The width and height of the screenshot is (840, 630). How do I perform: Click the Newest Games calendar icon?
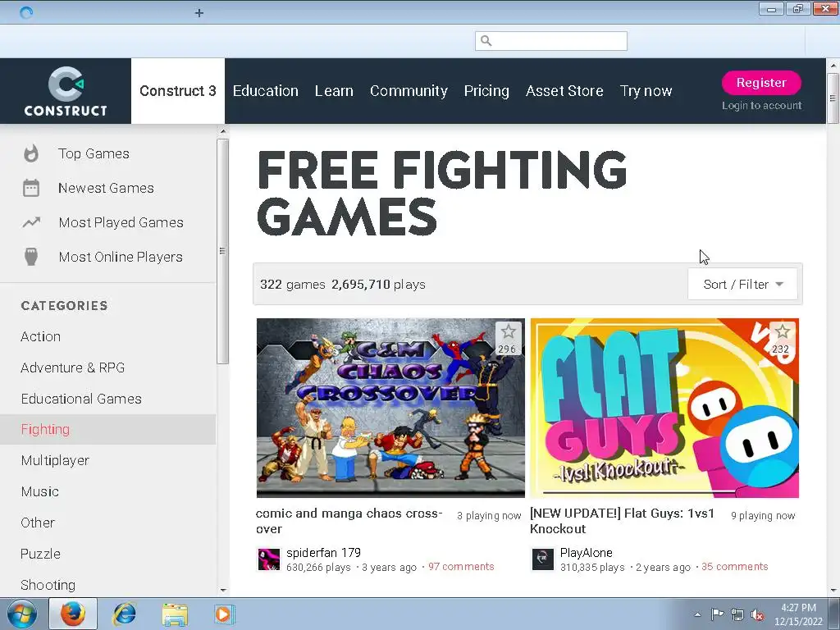31,188
